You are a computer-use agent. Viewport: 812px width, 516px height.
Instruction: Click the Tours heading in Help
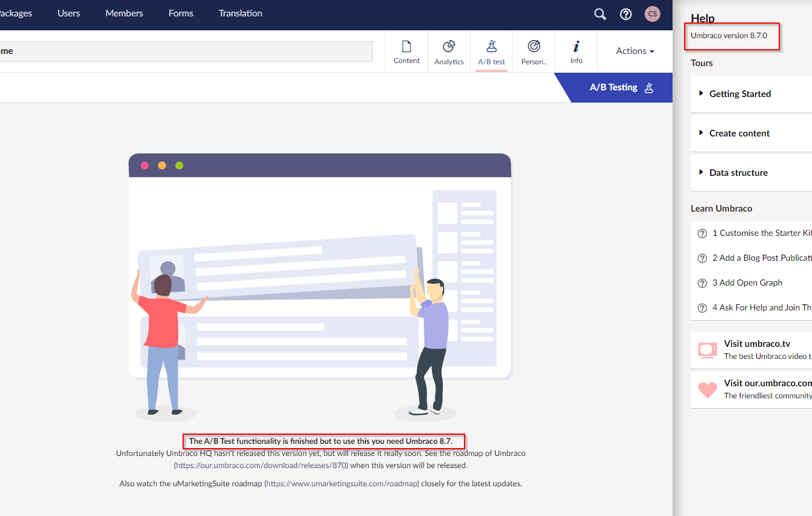(x=702, y=63)
